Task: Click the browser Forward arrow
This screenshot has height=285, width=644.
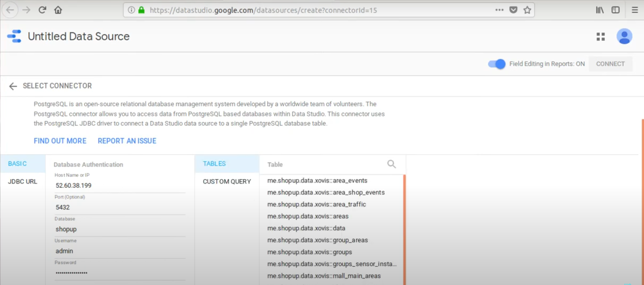Action: coord(26,10)
